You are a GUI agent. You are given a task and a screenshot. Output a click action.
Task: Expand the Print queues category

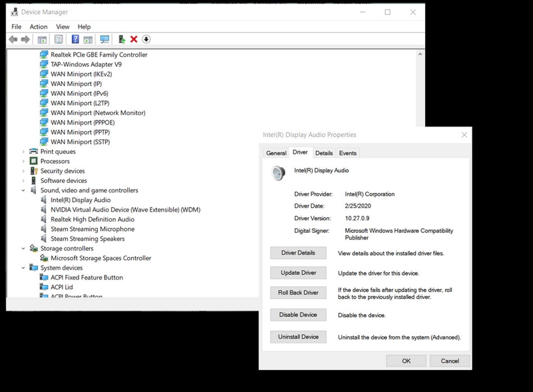click(23, 152)
